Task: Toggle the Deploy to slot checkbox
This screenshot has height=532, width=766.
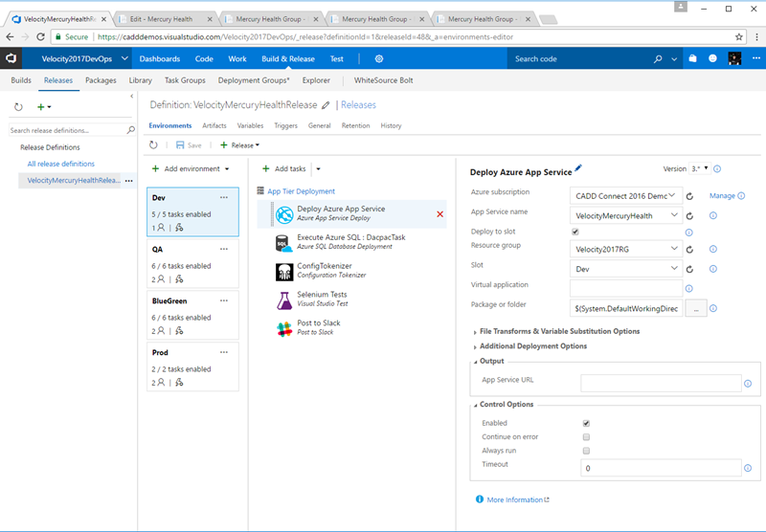Action: click(x=575, y=232)
